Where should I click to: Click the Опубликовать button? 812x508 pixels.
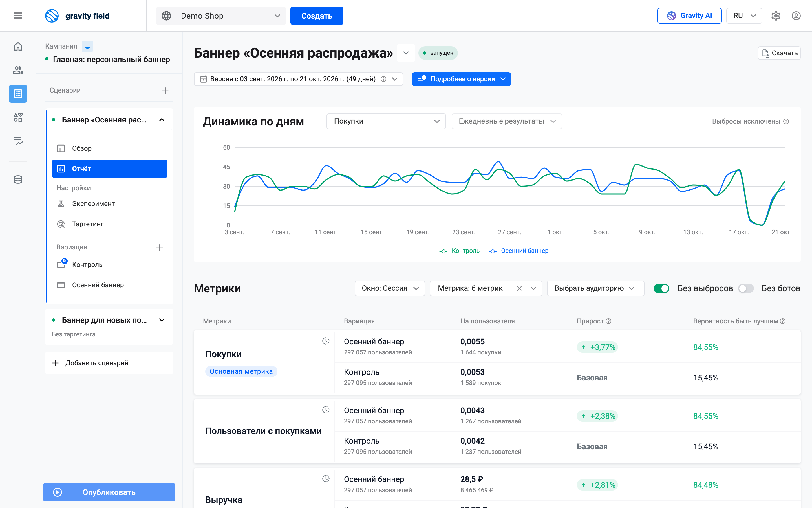click(109, 492)
